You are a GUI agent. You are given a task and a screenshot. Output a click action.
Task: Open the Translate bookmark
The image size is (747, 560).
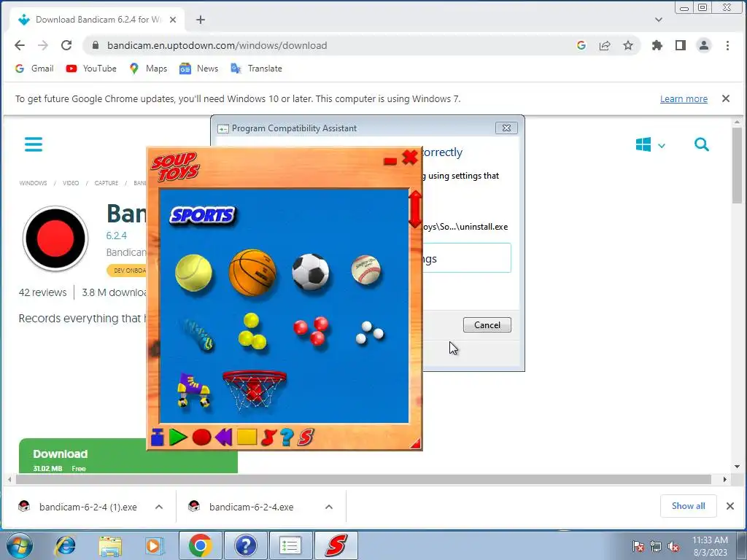tap(256, 69)
